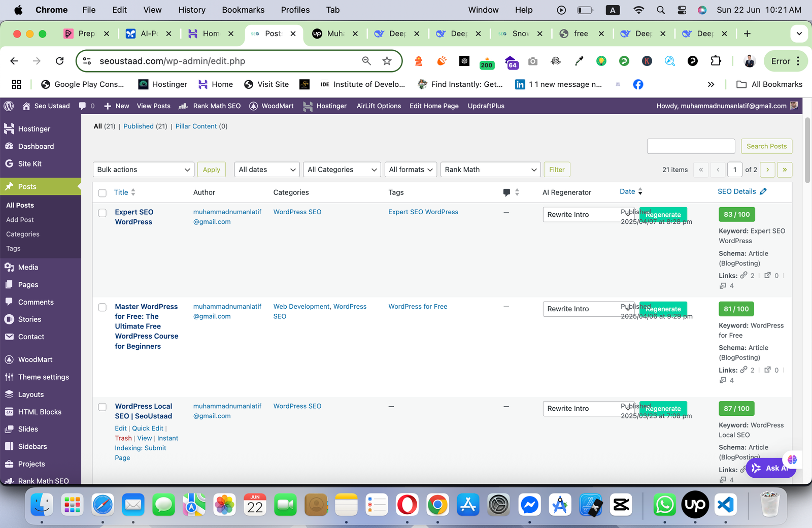Open Quick Edit for WordPress Local SEO post

pyautogui.click(x=148, y=428)
